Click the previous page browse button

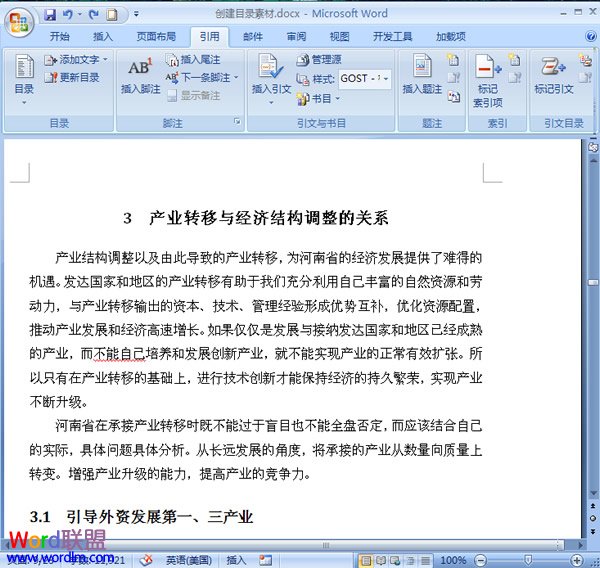coord(593,506)
